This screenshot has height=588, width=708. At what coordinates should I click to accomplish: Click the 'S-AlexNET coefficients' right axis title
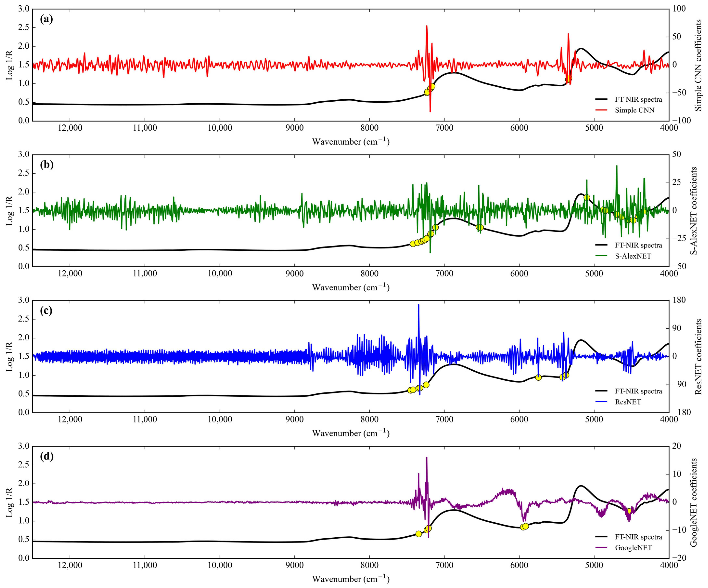694,210
